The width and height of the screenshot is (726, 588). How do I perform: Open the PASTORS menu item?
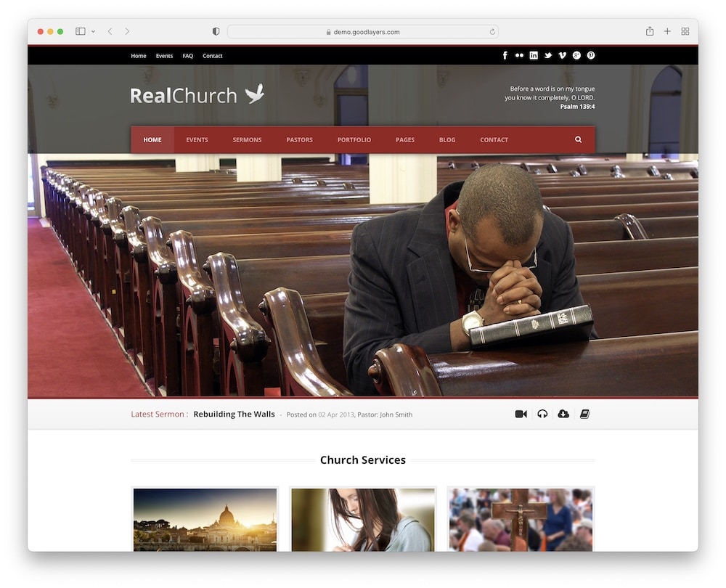[x=299, y=140]
